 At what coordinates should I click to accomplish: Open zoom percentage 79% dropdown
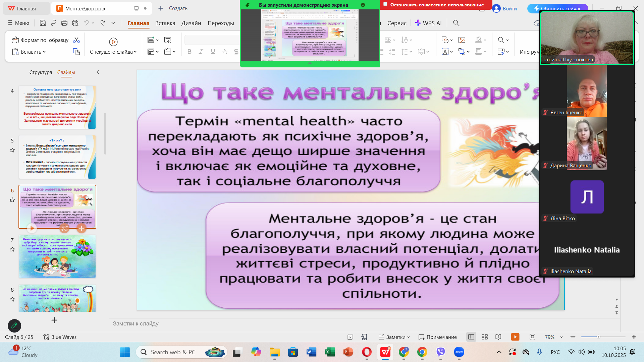click(x=561, y=337)
